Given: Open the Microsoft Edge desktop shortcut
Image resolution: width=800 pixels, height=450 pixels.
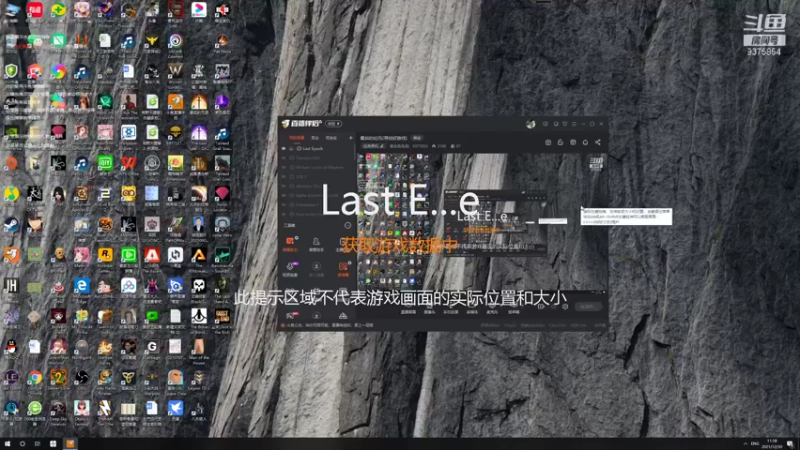Looking at the screenshot, I should tap(82, 286).
